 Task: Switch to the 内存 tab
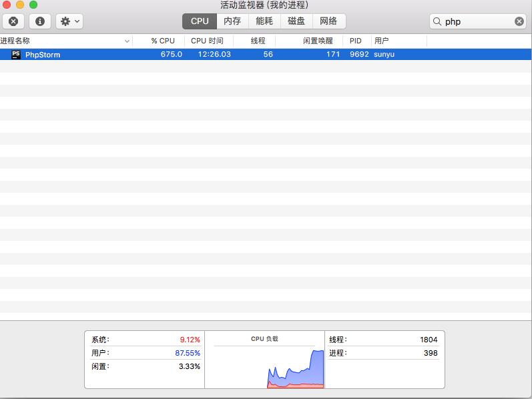point(232,21)
